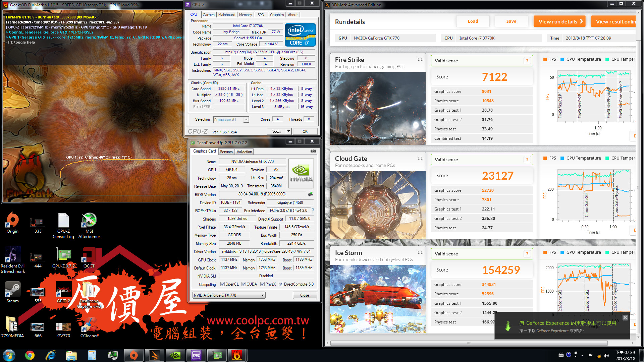This screenshot has height=362, width=644.
Task: Click the Cloud Gate preview thumbnail
Action: point(378,205)
